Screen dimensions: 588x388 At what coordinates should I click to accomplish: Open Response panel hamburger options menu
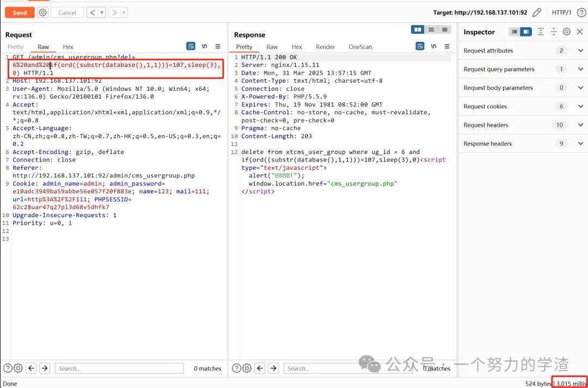tap(447, 46)
